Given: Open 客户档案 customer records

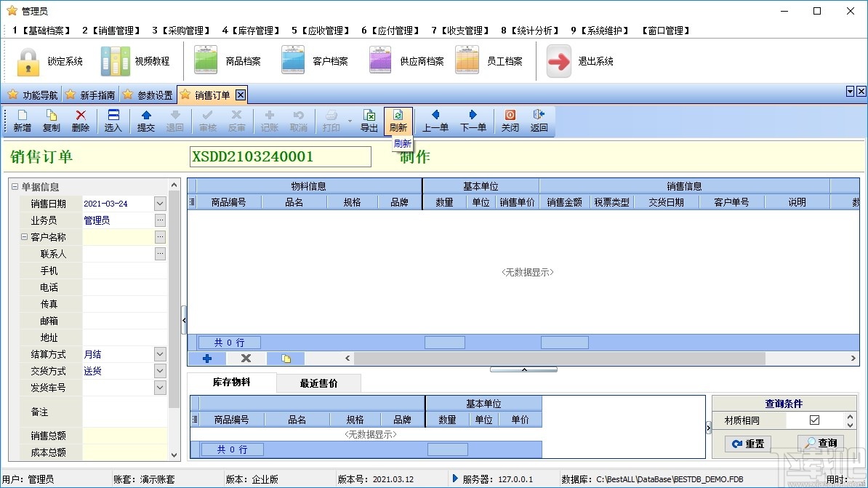Looking at the screenshot, I should point(315,61).
